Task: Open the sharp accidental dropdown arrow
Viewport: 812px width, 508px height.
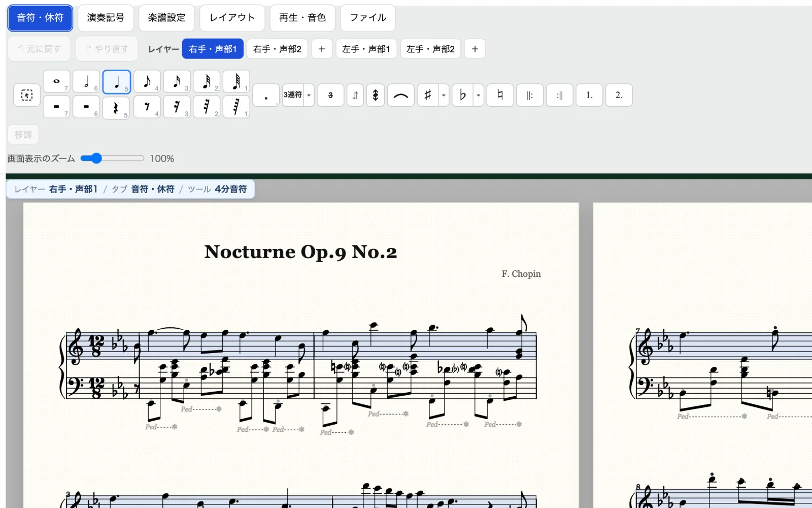Action: pyautogui.click(x=444, y=95)
